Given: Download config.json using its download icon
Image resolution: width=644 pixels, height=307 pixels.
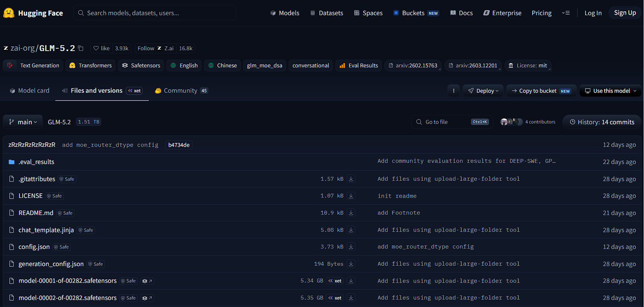Looking at the screenshot, I should point(351,247).
